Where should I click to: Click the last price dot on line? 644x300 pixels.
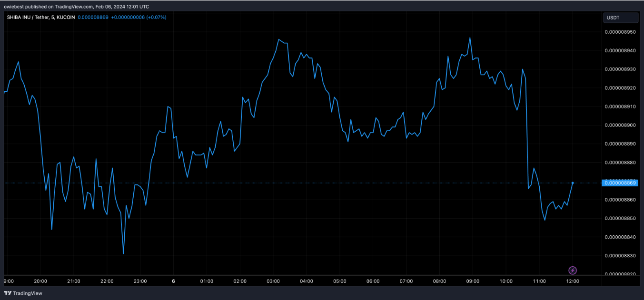tap(573, 183)
